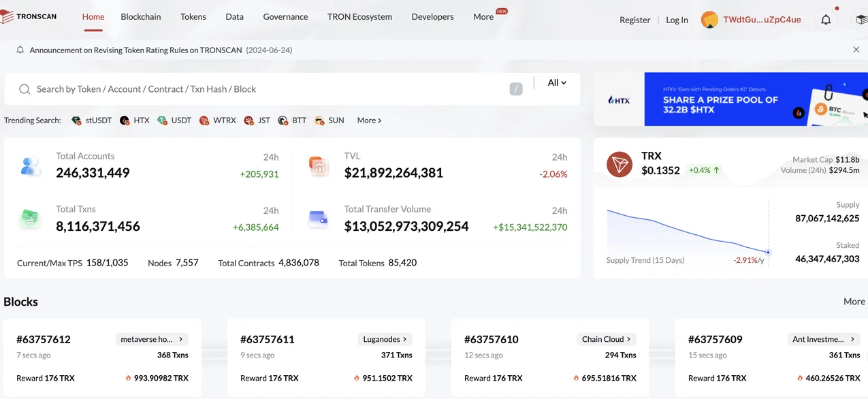Click the Total Txns green icon

click(x=30, y=218)
